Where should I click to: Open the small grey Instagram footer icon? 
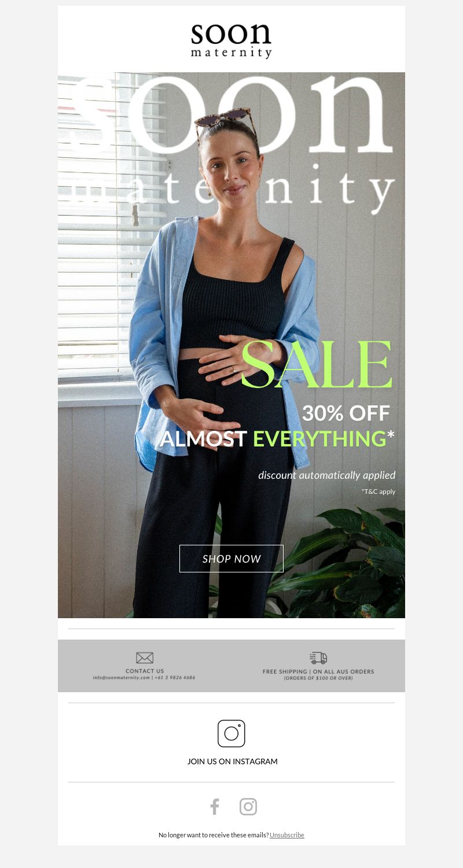click(x=248, y=807)
